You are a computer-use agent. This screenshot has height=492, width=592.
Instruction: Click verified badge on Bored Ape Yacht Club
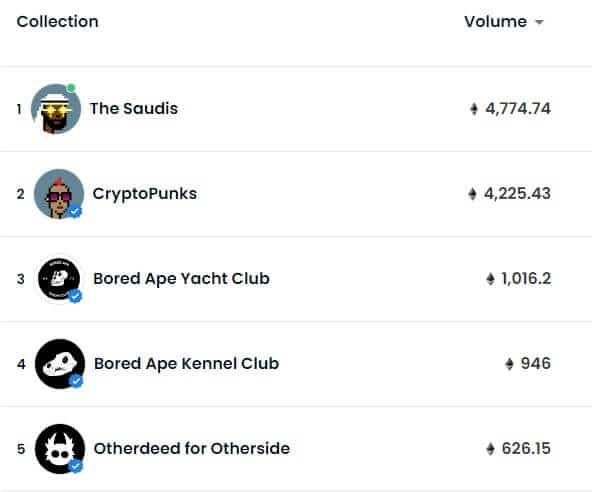pyautogui.click(x=75, y=296)
